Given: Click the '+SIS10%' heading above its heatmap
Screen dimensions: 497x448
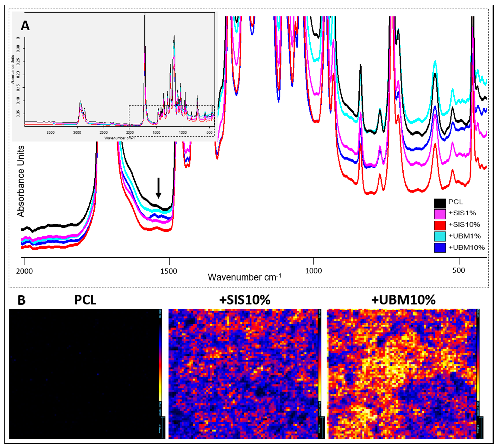Looking at the screenshot, I should pyautogui.click(x=245, y=300).
